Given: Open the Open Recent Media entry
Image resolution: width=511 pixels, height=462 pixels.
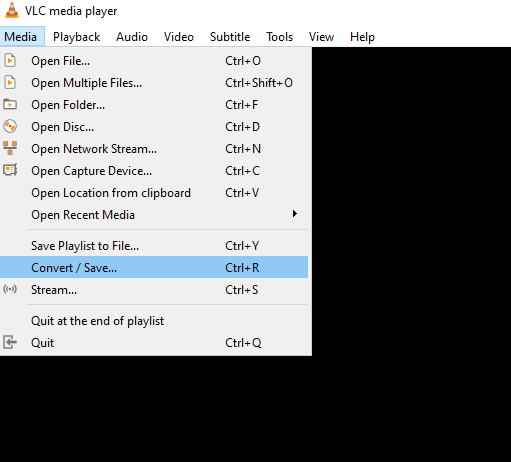Looking at the screenshot, I should 154,215.
